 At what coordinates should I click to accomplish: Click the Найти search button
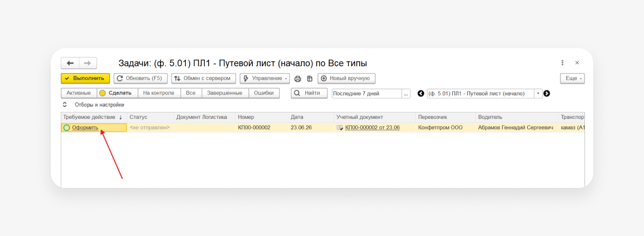coord(309,93)
